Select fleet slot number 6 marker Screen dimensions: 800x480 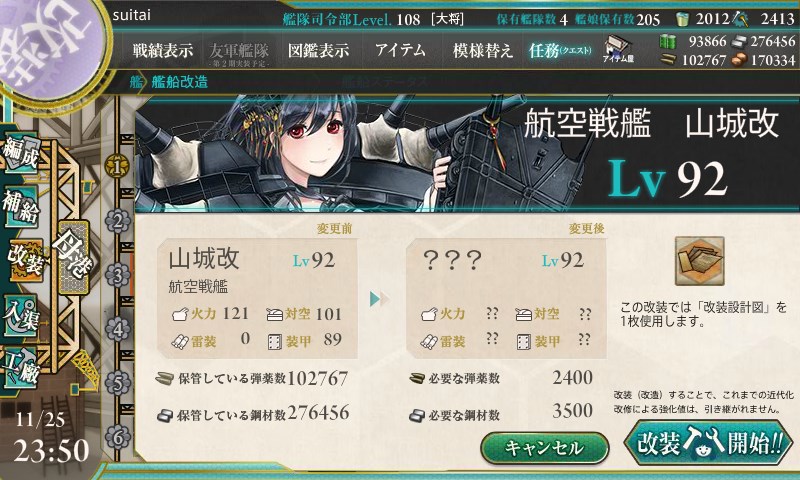pos(117,437)
